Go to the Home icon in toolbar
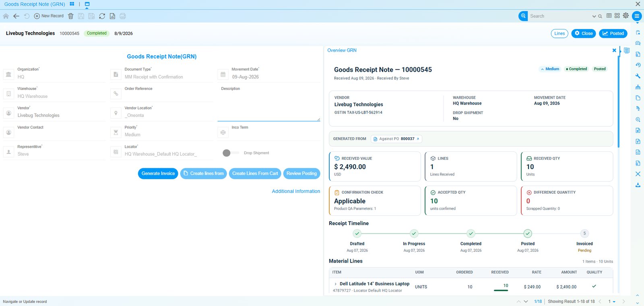Viewport: 644px width, 306px height. pyautogui.click(x=6, y=16)
